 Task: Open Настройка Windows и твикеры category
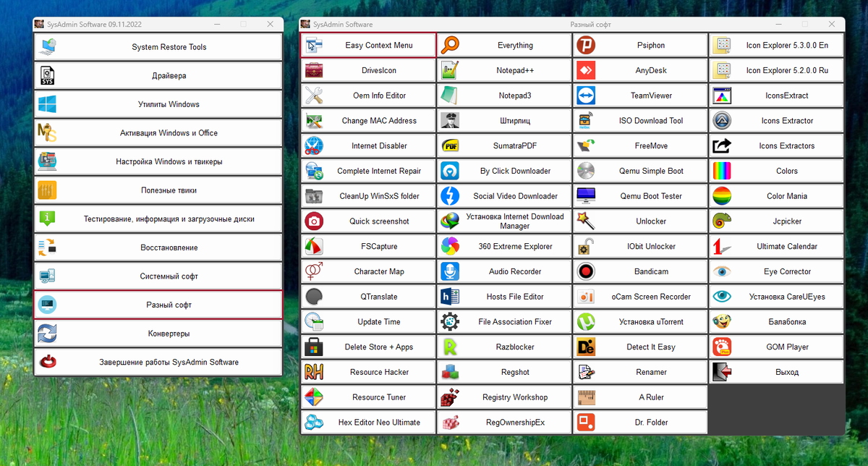tap(158, 161)
